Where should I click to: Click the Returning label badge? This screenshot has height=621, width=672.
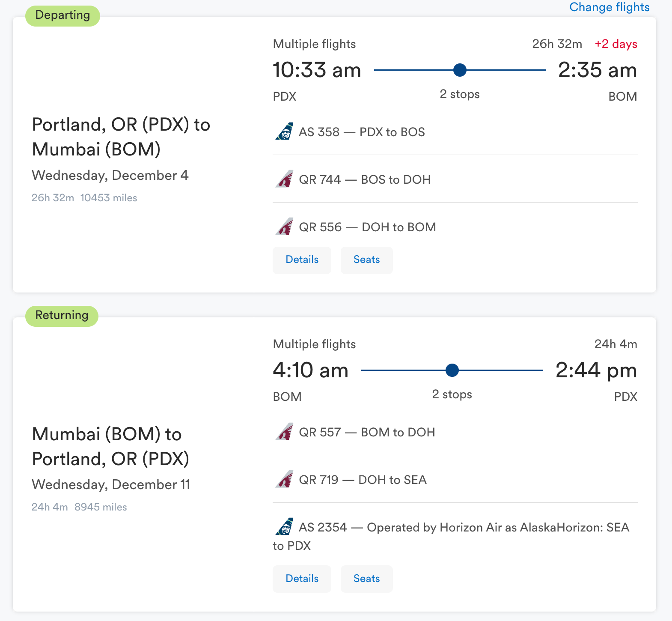tap(62, 316)
